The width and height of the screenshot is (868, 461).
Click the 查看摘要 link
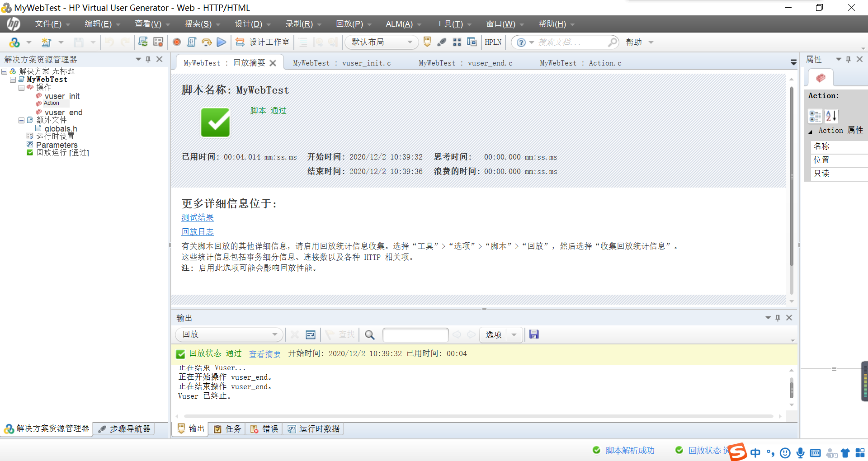[x=265, y=354]
